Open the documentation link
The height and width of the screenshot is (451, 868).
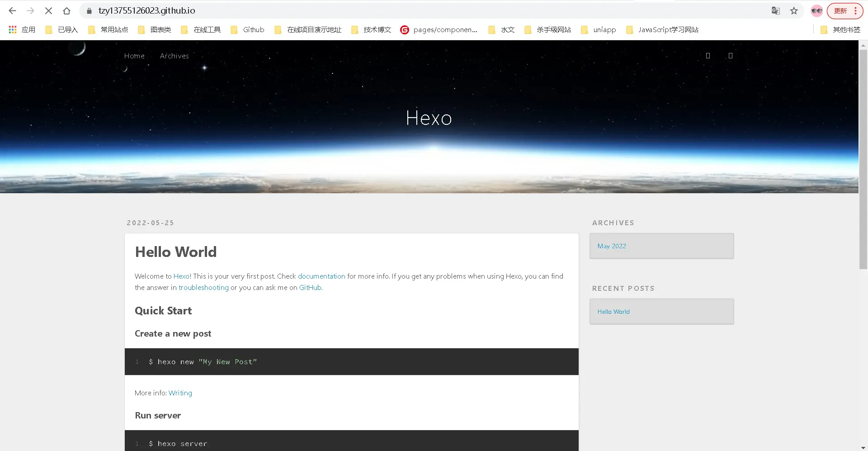pos(321,276)
